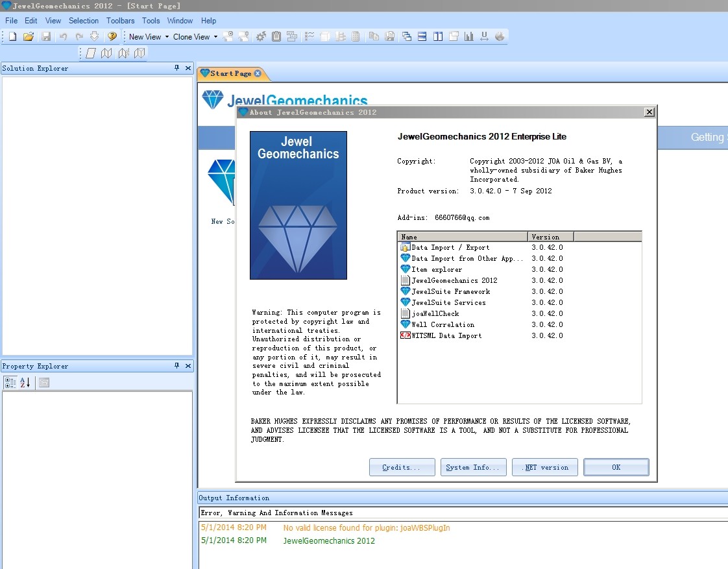The image size is (728, 569).
Task: Close the About JewelGeomechanics dialog
Action: click(x=649, y=112)
